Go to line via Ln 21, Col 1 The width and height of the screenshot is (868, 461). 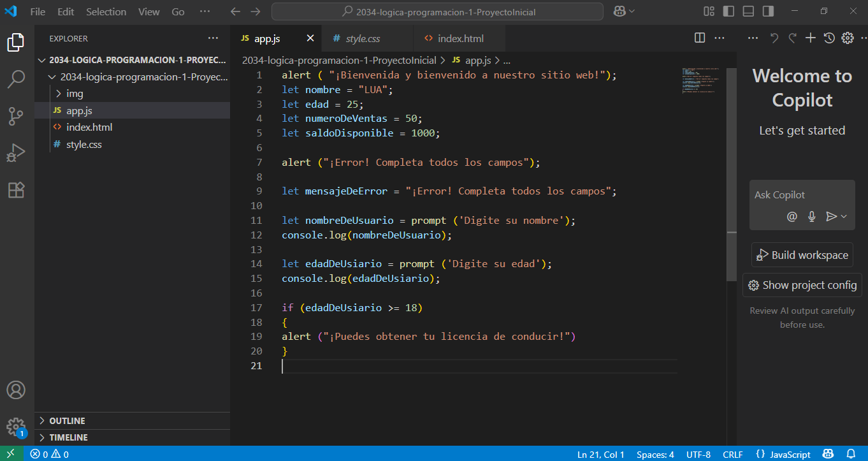(x=601, y=454)
